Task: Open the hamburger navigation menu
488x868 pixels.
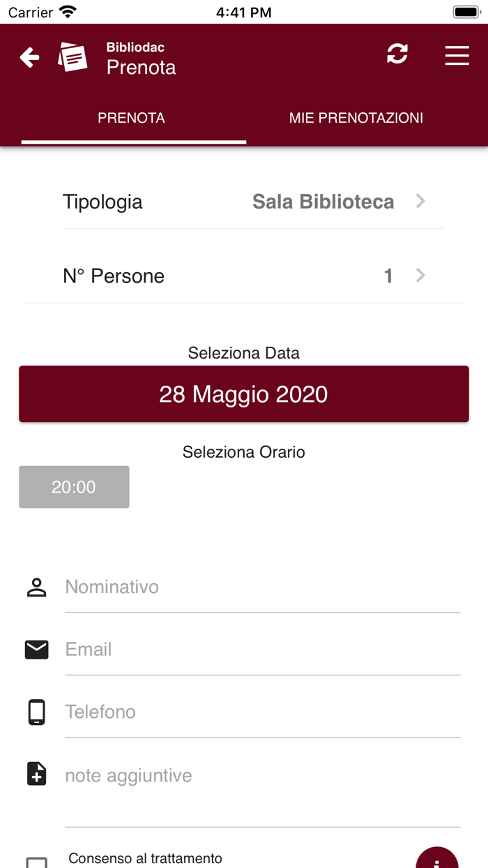Action: (x=457, y=56)
